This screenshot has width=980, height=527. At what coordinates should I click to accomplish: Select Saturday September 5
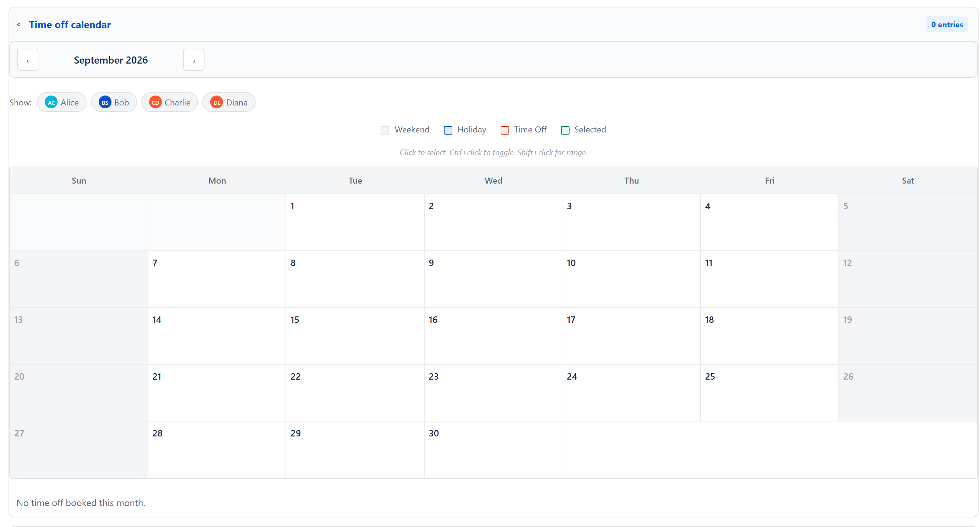908,223
